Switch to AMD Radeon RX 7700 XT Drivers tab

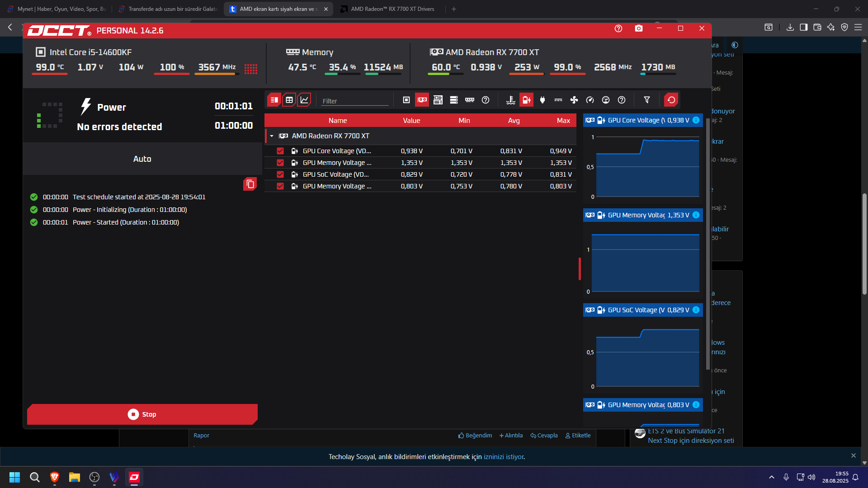(x=390, y=9)
